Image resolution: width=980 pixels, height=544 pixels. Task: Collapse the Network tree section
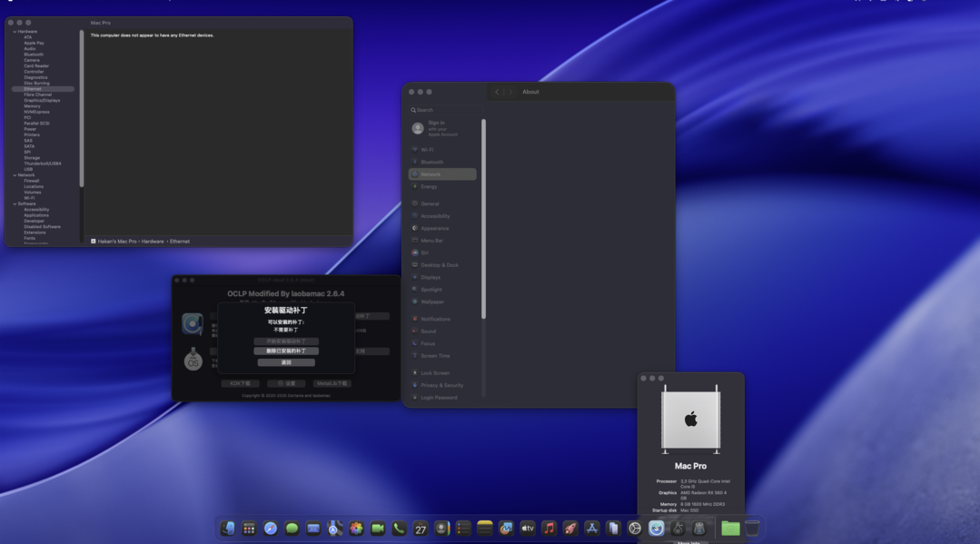point(15,175)
